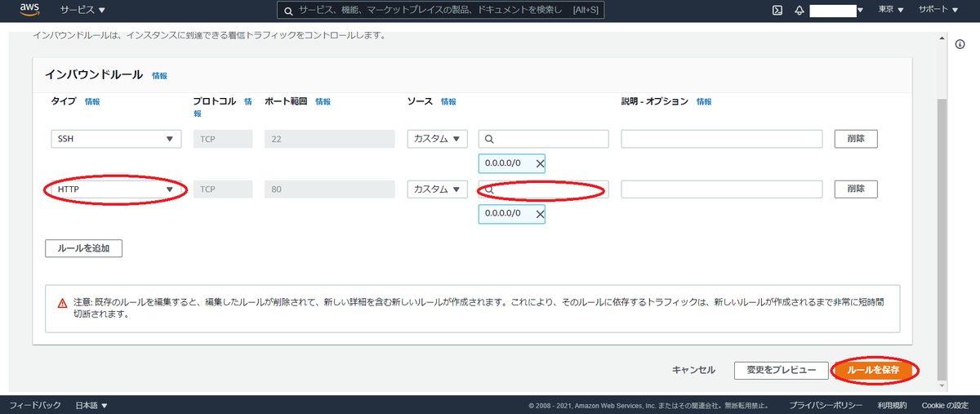Click ルールを追加 button
Screen dimensions: 980x414
(x=83, y=248)
